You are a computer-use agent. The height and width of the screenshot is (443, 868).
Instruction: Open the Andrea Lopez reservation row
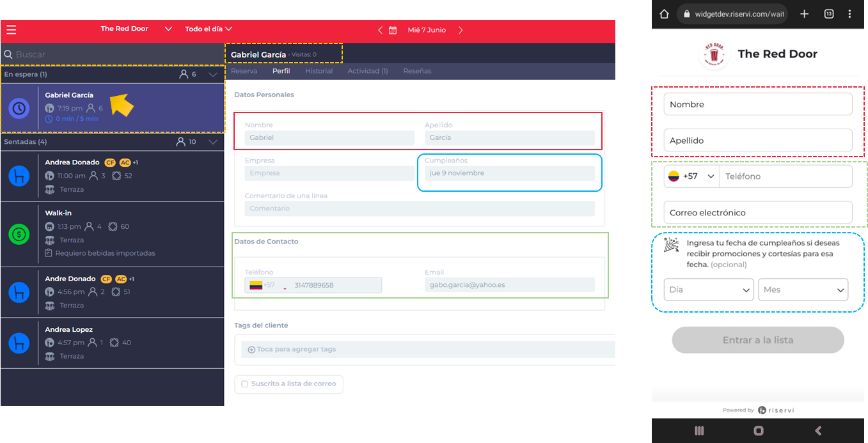coord(113,343)
